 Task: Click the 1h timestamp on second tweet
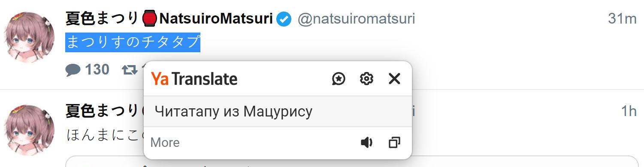pos(629,111)
